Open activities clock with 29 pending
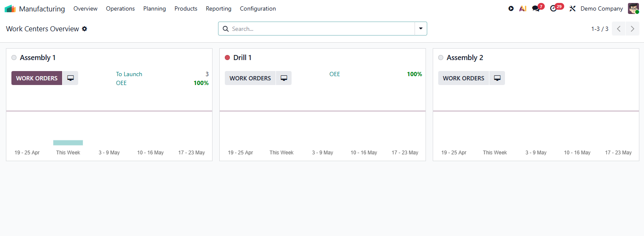Image resolution: width=644 pixels, height=236 pixels. tap(557, 8)
